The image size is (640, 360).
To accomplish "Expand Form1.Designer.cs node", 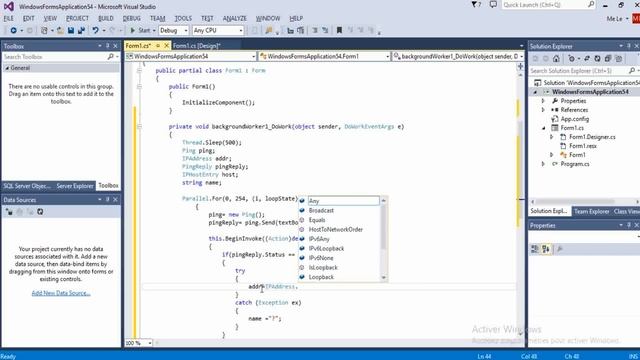I will (552, 137).
